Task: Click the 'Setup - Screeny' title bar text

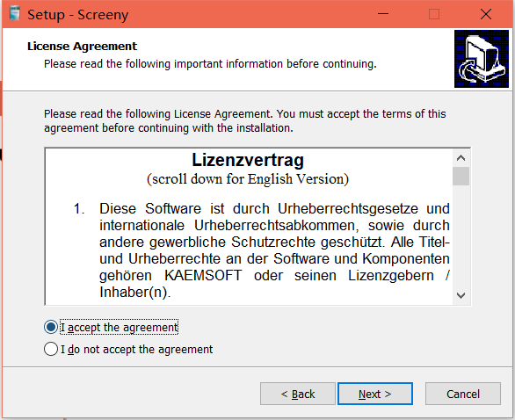Action: pyautogui.click(x=78, y=15)
